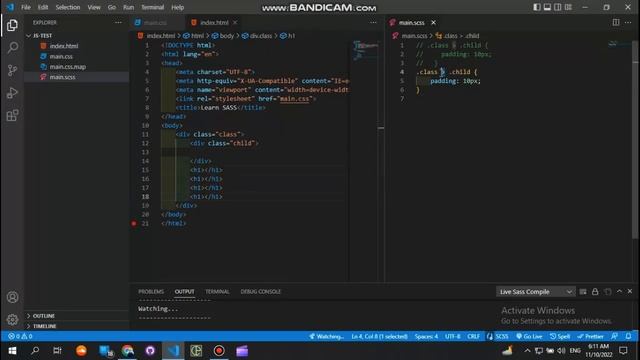The image size is (640, 360).
Task: Click the index.html code minimap
Action: point(365,50)
